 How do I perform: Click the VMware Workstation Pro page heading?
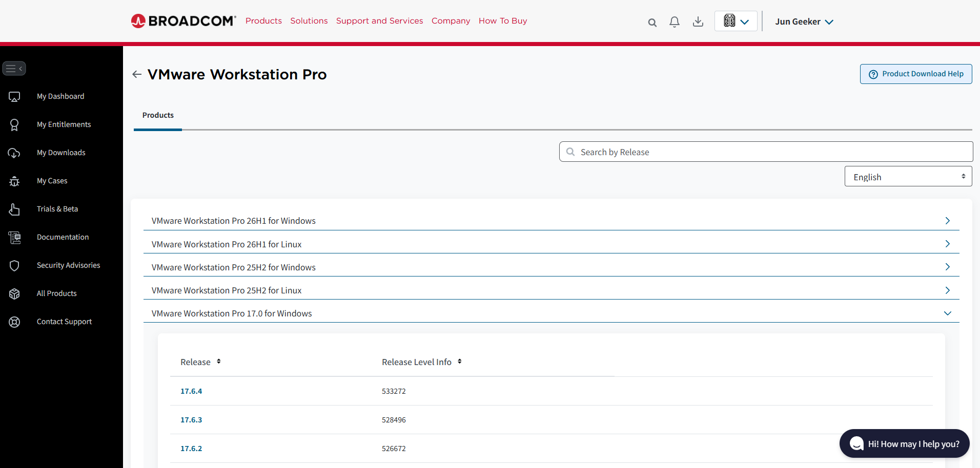coord(237,74)
